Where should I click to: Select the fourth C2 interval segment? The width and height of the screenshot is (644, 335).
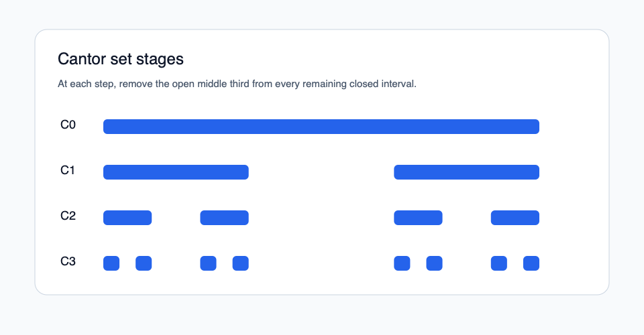[515, 218]
